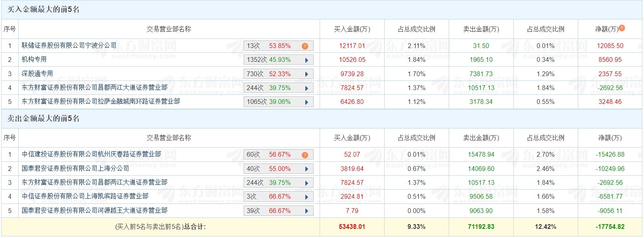Click net amount -15426.88
Image resolution: width=644 pixels, height=238 pixels.
[x=610, y=155]
